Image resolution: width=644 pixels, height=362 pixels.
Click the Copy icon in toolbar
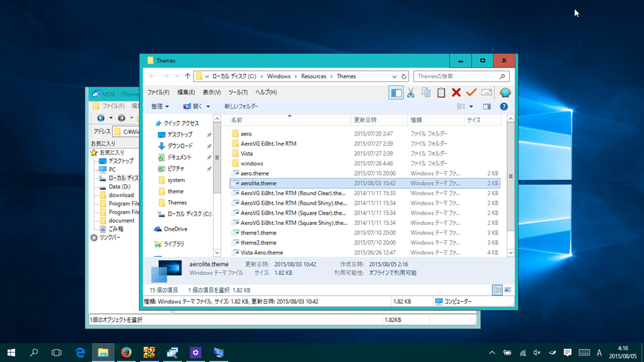pyautogui.click(x=426, y=93)
